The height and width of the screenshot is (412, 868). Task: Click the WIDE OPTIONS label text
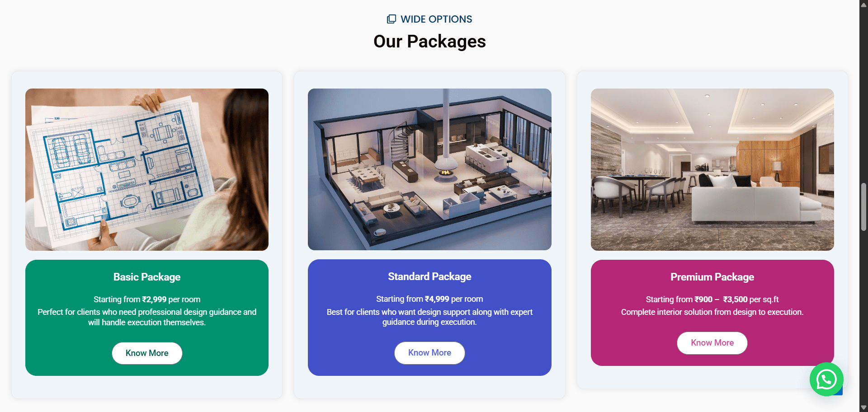click(x=436, y=19)
